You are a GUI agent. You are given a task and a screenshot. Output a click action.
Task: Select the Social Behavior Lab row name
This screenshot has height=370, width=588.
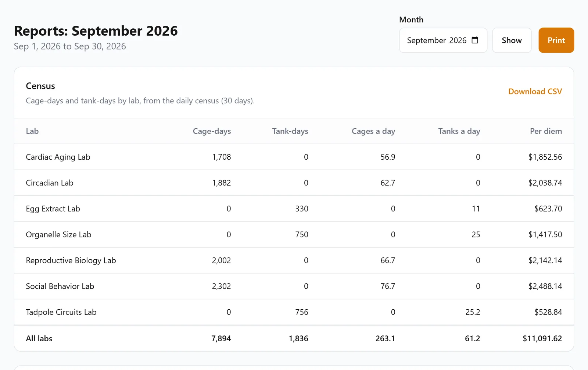pos(60,286)
